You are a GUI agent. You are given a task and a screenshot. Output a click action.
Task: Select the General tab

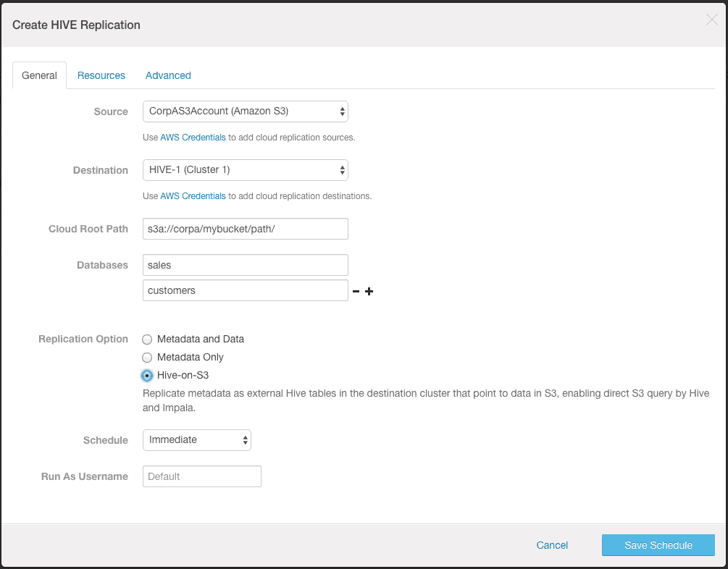pyautogui.click(x=39, y=75)
